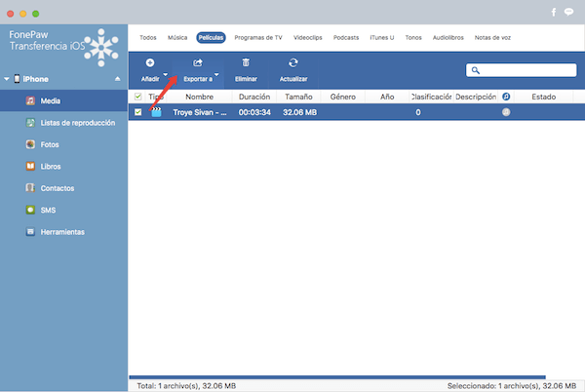This screenshot has width=585, height=392.
Task: Collapse the iPhone device tree
Action: (x=7, y=79)
